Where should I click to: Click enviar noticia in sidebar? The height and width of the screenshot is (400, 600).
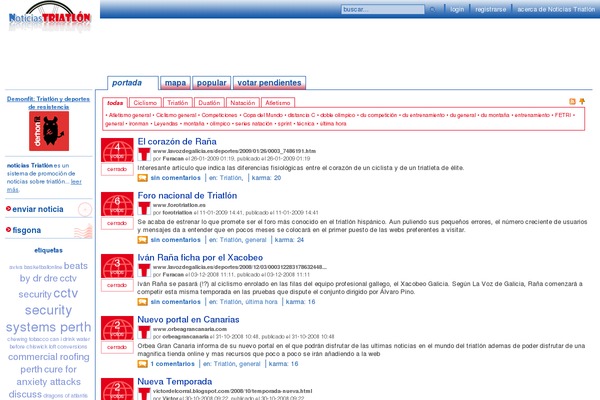tap(38, 209)
